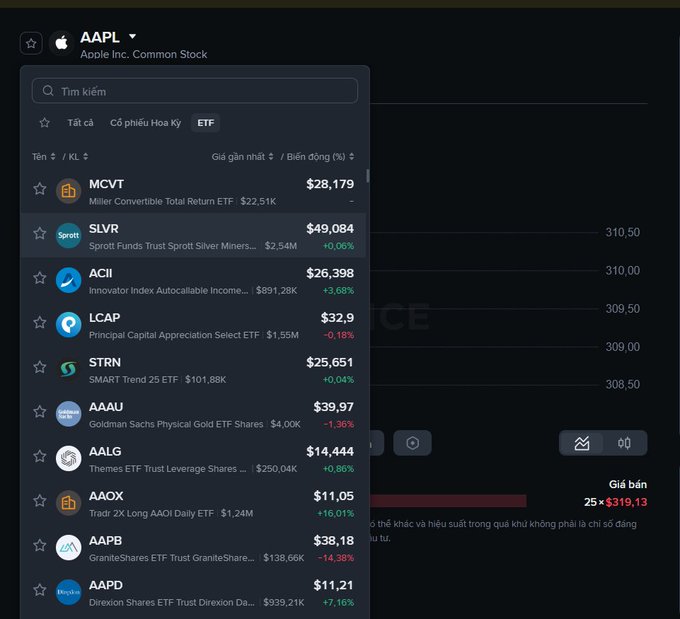This screenshot has width=680, height=619.
Task: Open the favorites star filter tab
Action: click(x=44, y=123)
